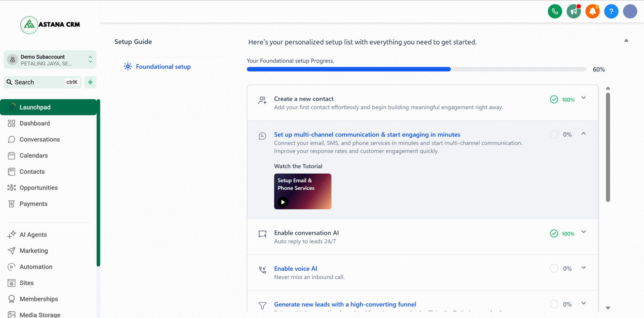Click the funnel icon beside Generate new leads

[263, 305]
